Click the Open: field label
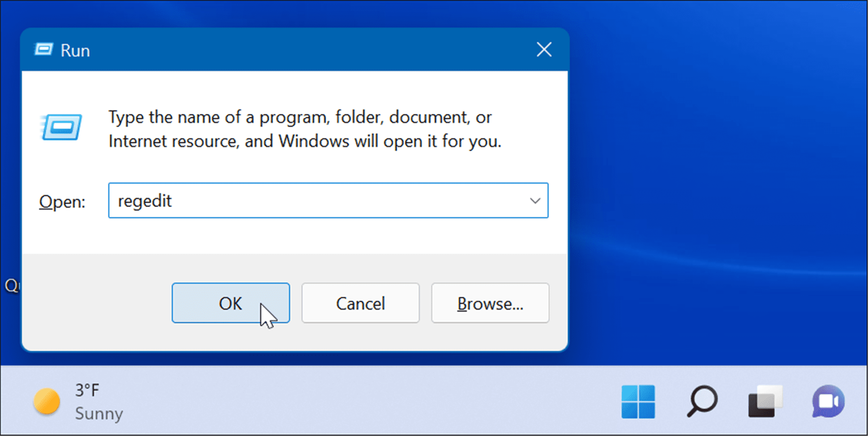 click(61, 201)
